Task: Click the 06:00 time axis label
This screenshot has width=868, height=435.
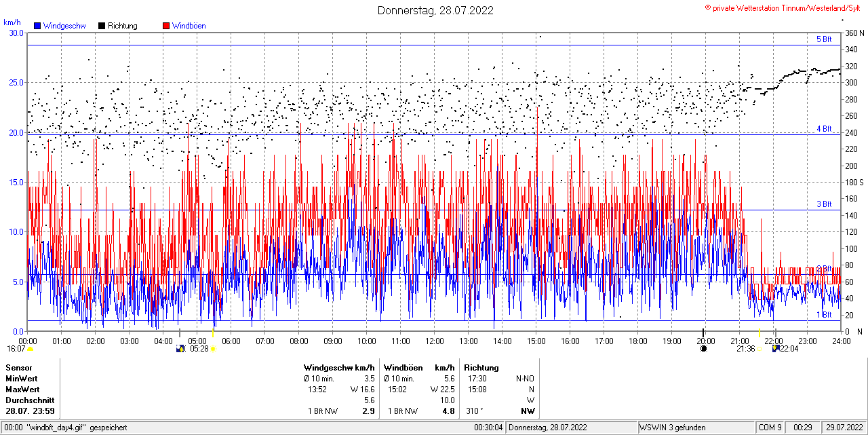Action: coord(231,341)
